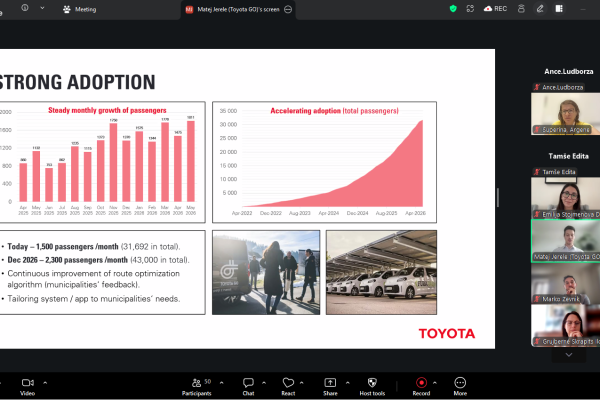Select Gruberne Skrapits' video thumbnail
Image resolution: width=600 pixels, height=400 pixels.
pyautogui.click(x=565, y=326)
